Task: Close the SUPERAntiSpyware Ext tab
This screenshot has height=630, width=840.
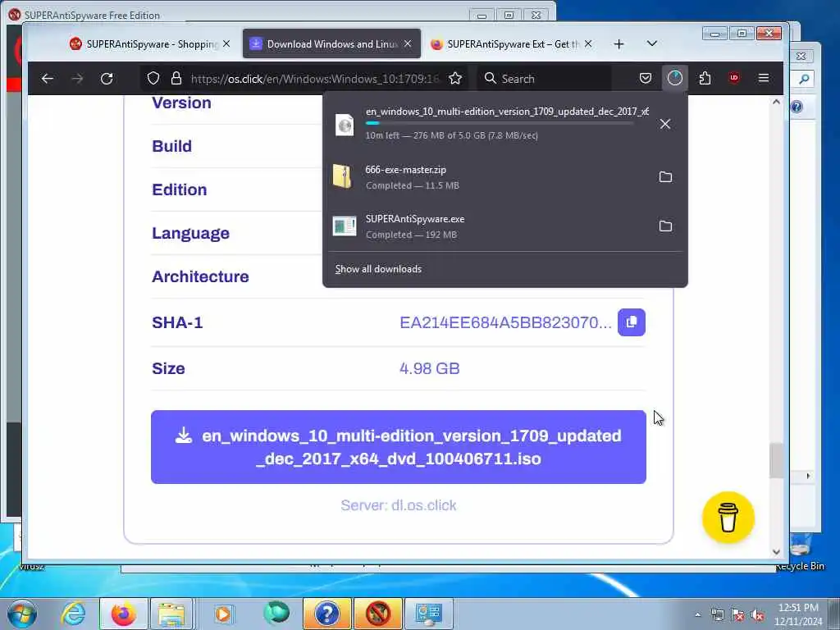Action: pos(588,44)
